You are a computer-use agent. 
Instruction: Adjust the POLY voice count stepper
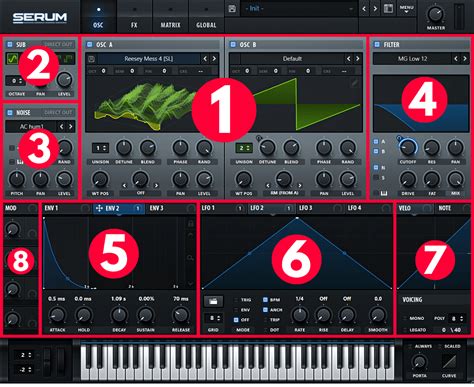tap(456, 319)
